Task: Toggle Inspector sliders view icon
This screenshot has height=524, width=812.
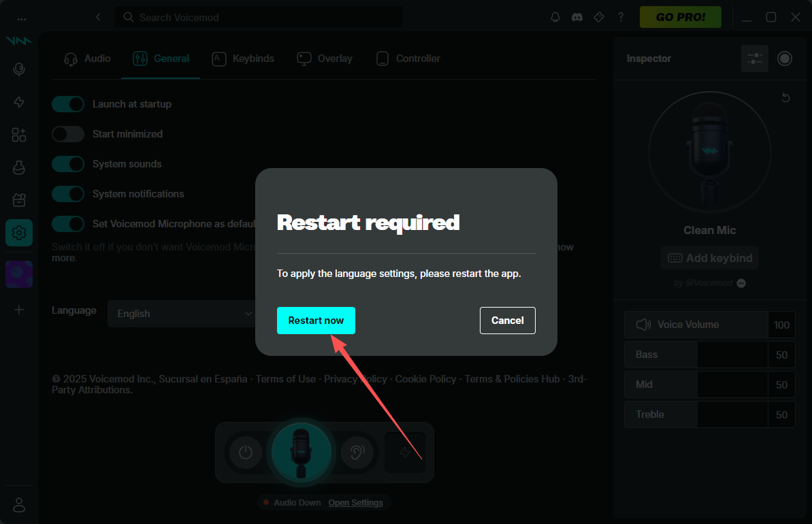Action: 755,59
